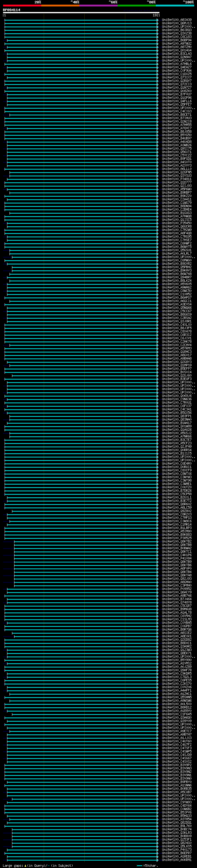The width and height of the screenshot is (197, 868).
Task: Click the 192 end-position marker
Action: click(155, 15)
